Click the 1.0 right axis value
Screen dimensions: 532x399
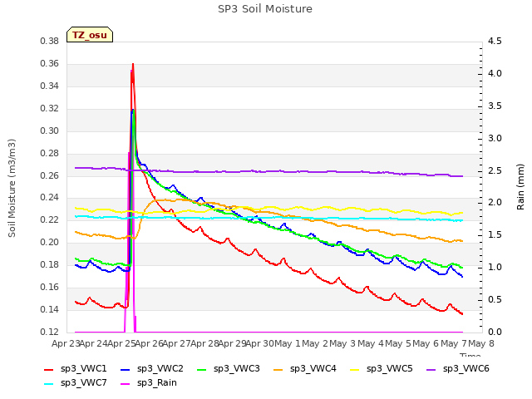point(495,268)
